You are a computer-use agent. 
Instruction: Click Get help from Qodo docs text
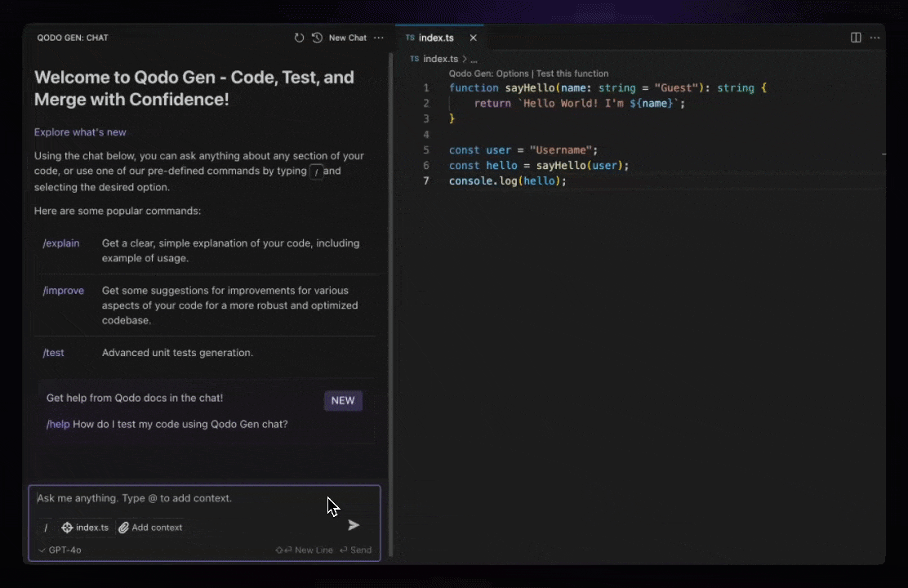135,398
